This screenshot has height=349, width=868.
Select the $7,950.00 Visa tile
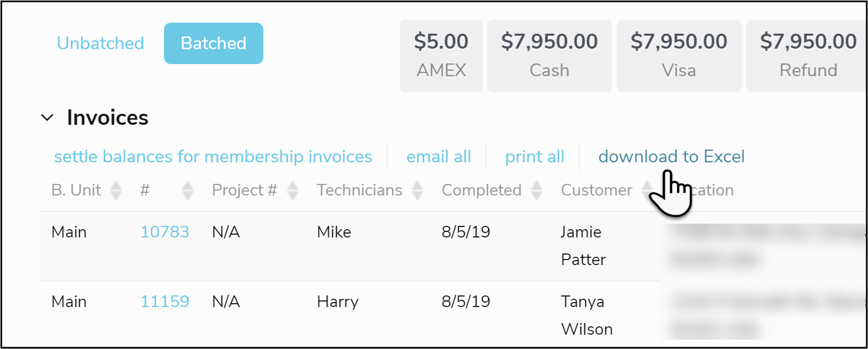(679, 56)
